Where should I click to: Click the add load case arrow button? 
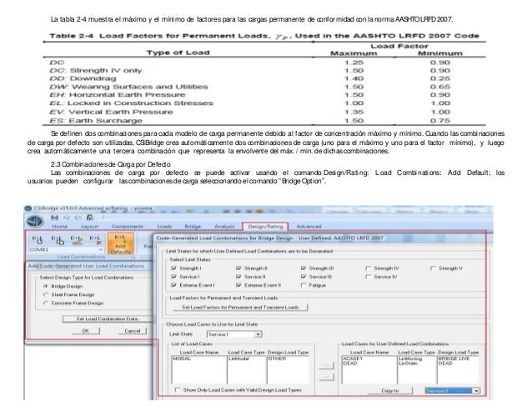tap(326, 365)
